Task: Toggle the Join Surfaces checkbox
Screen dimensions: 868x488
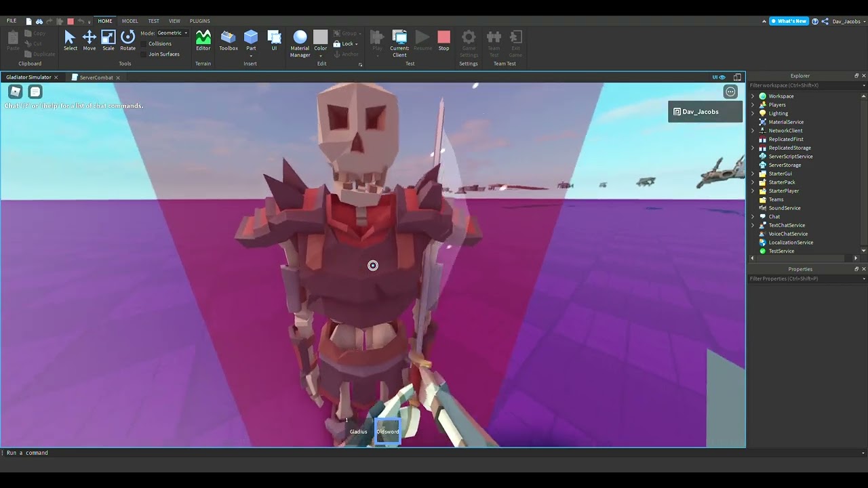Action: click(x=144, y=54)
